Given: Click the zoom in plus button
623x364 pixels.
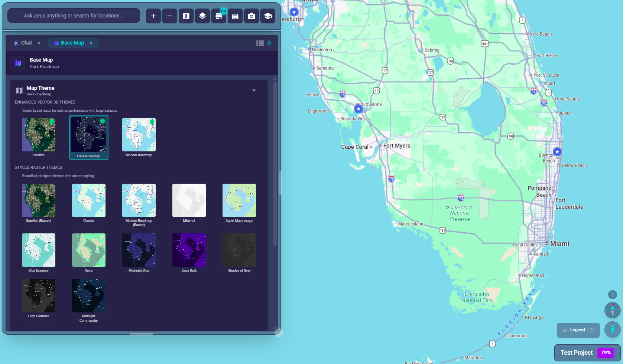Looking at the screenshot, I should (x=153, y=16).
